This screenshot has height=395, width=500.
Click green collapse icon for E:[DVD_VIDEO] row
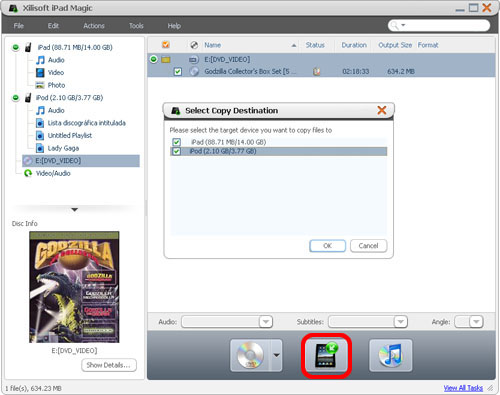click(153, 59)
